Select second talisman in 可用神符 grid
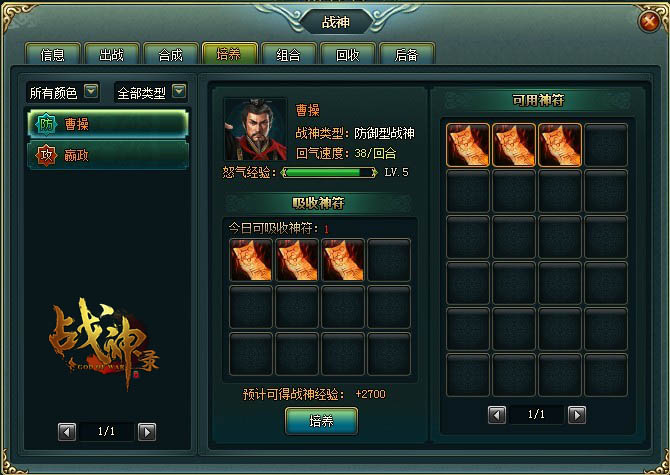This screenshot has width=670, height=475. (514, 145)
